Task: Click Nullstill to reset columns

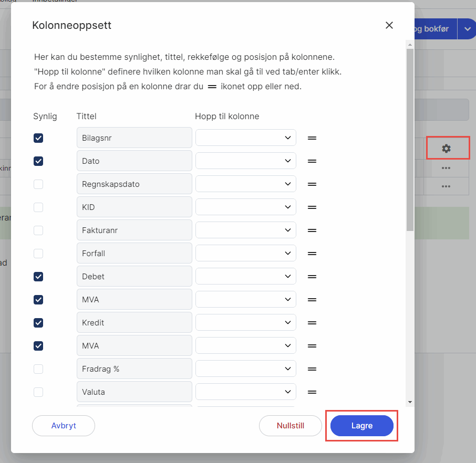Action: pyautogui.click(x=290, y=426)
